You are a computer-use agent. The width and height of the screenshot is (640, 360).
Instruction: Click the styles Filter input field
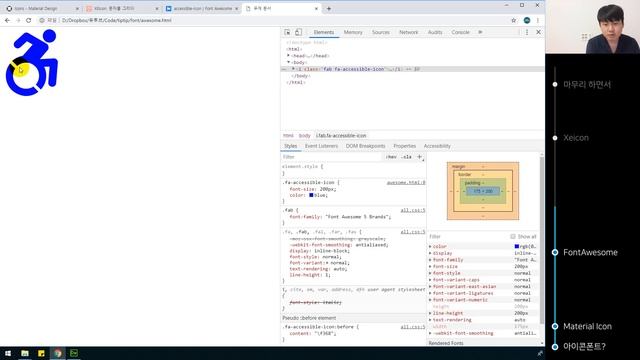[332, 157]
